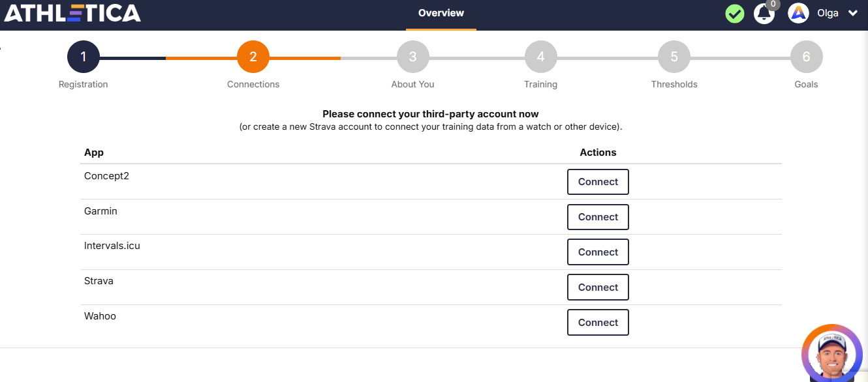Viewport: 868px width, 382px height.
Task: Select step 2 Connections circle
Action: tap(253, 57)
